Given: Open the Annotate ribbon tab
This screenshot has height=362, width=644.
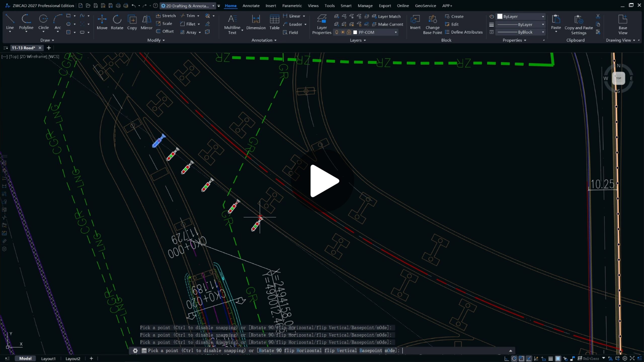Looking at the screenshot, I should coord(251,6).
